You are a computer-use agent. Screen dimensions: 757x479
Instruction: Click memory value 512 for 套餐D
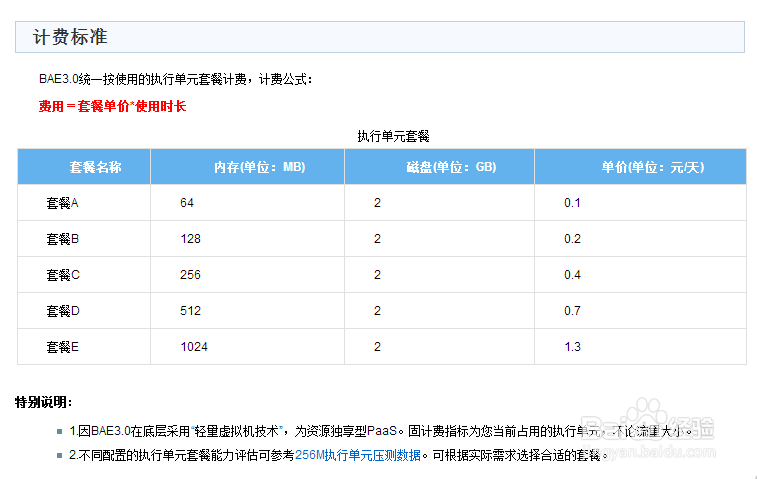[x=190, y=311]
